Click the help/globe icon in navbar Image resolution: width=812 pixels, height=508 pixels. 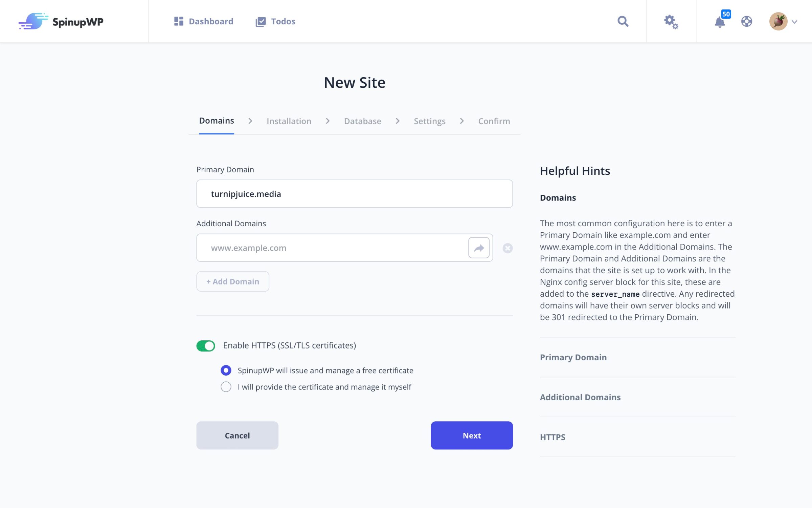[747, 22]
